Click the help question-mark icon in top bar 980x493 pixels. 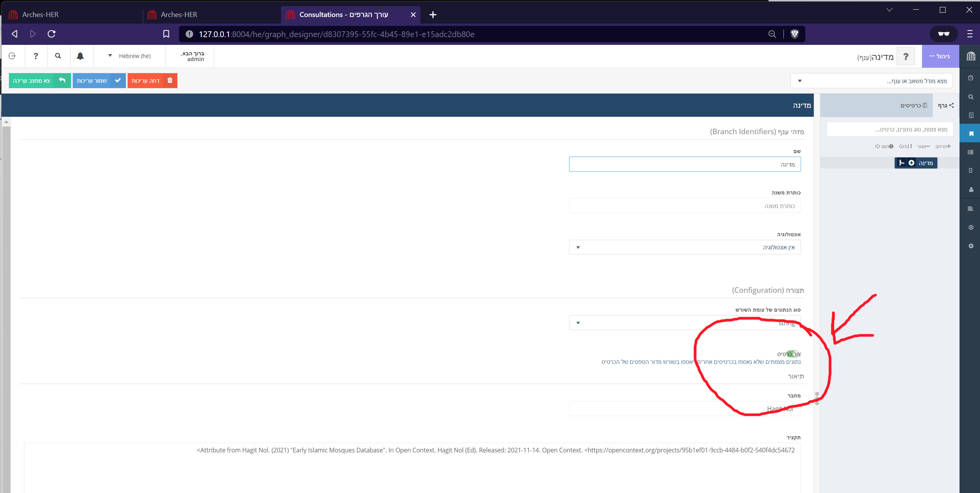(x=36, y=56)
